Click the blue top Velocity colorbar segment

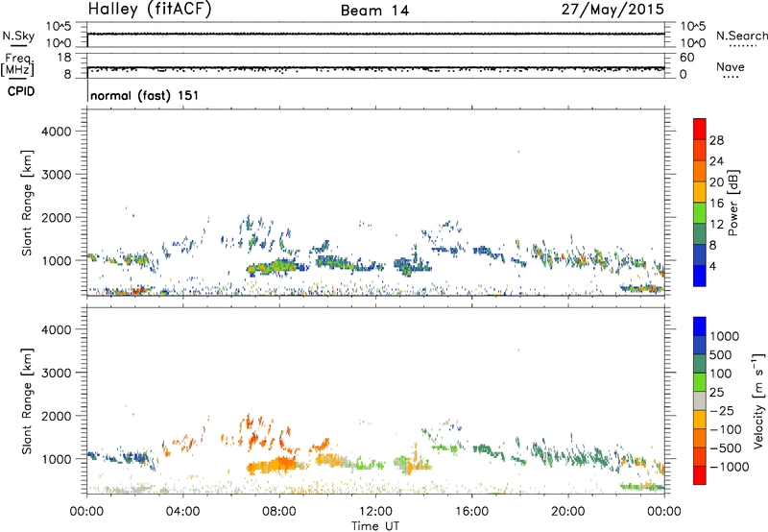(x=700, y=326)
